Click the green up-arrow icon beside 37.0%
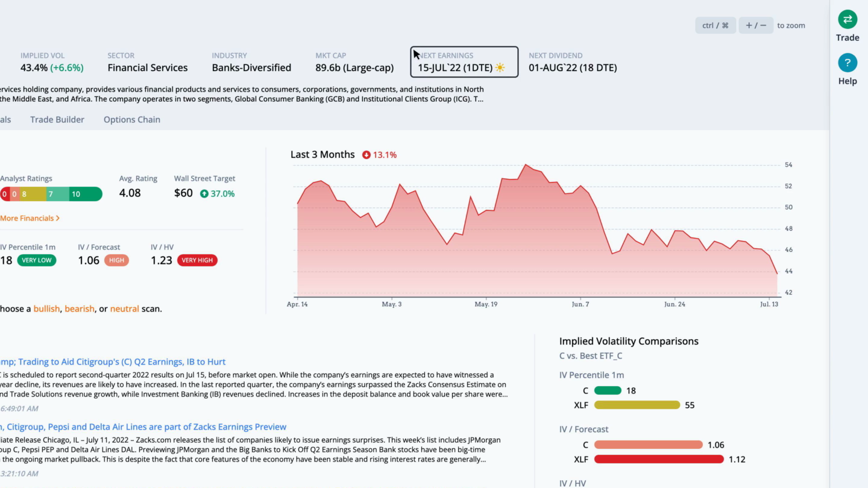Screen dimensions: 868x488 tap(204, 193)
